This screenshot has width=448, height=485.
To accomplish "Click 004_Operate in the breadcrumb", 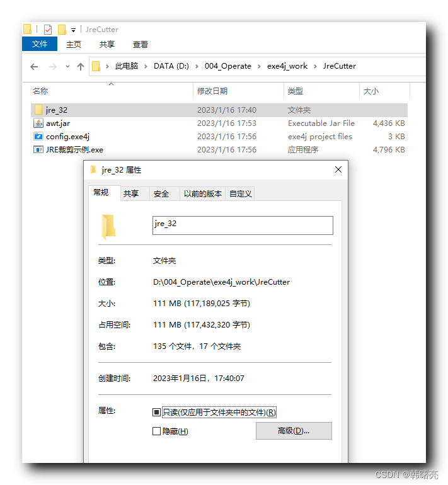I will (227, 66).
